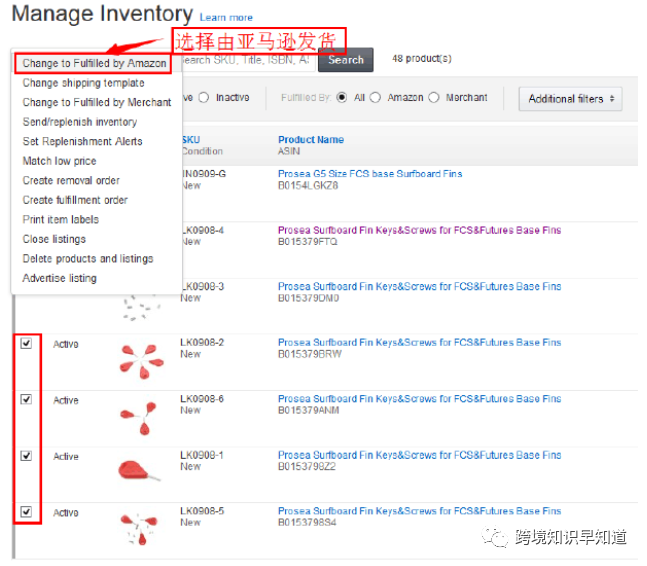Choose Change to Fulfilled by Amazon
Image resolution: width=647 pixels, height=566 pixels.
(x=94, y=63)
